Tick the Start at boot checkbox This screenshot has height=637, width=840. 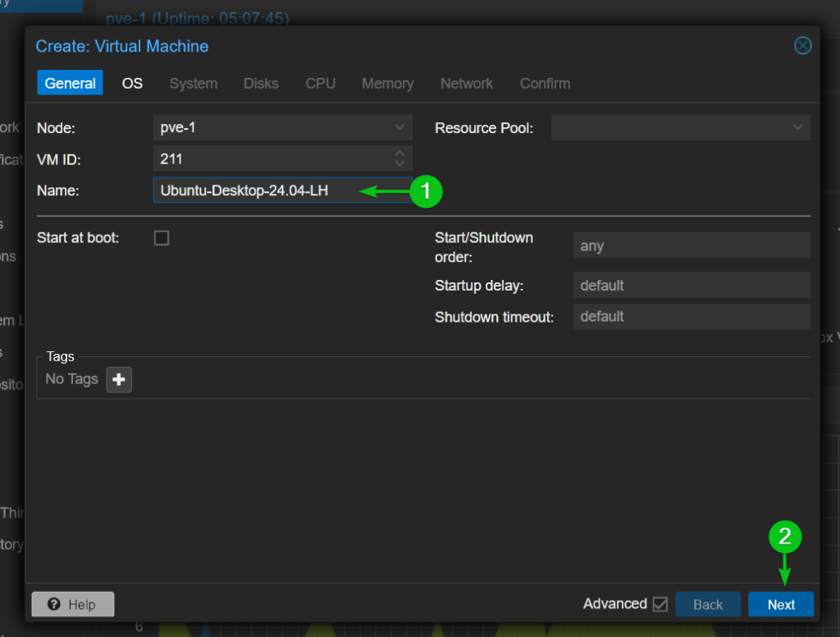coord(162,238)
